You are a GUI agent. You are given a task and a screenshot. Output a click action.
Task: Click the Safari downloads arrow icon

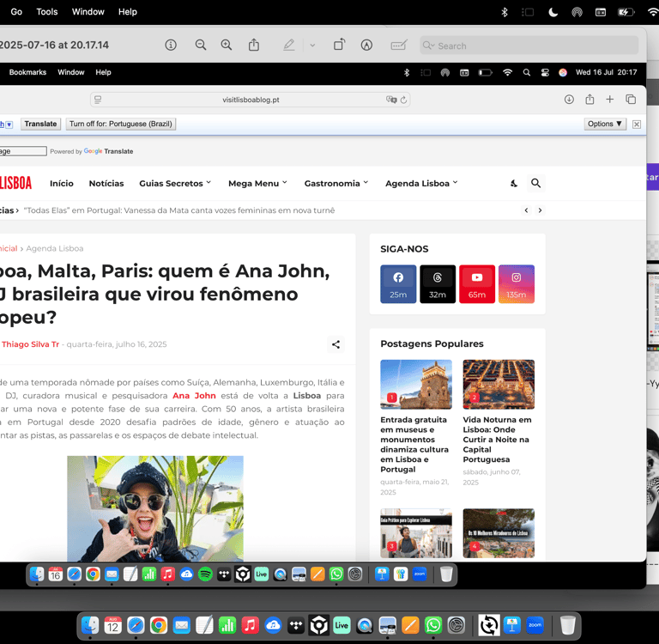569,100
